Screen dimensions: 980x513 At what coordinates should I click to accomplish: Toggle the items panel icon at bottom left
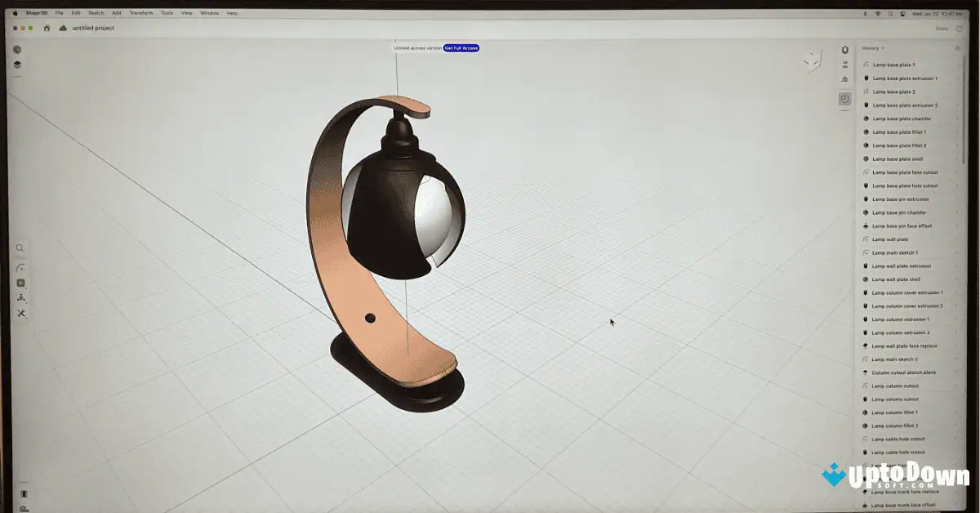pos(24,494)
